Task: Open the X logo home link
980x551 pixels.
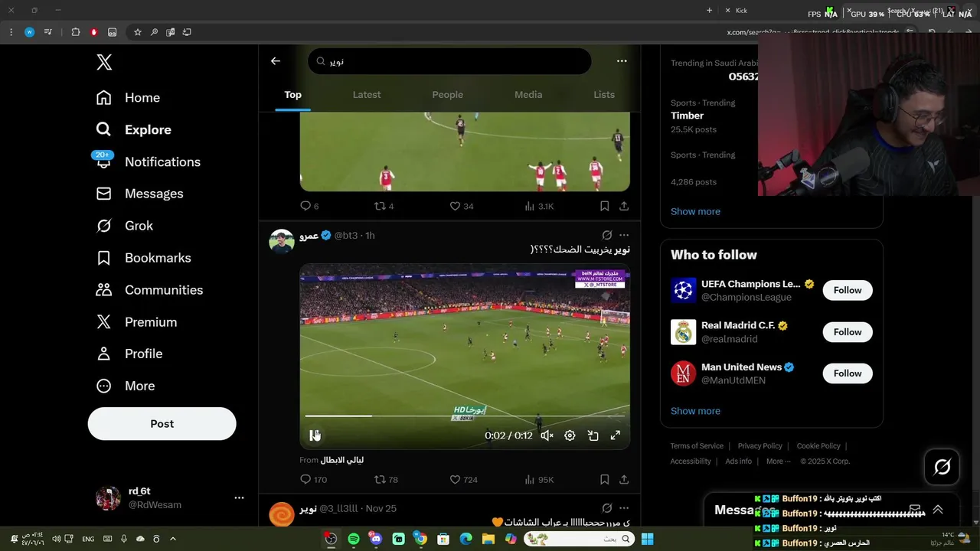Action: (104, 63)
